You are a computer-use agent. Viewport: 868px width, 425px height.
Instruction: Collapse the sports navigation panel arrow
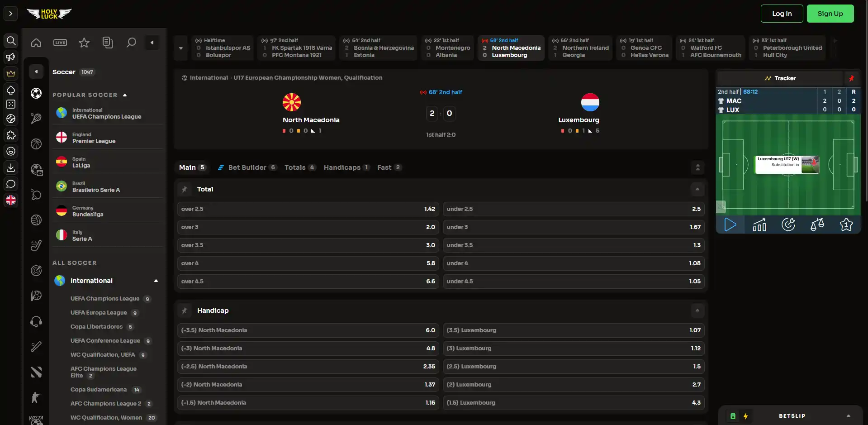(x=152, y=43)
